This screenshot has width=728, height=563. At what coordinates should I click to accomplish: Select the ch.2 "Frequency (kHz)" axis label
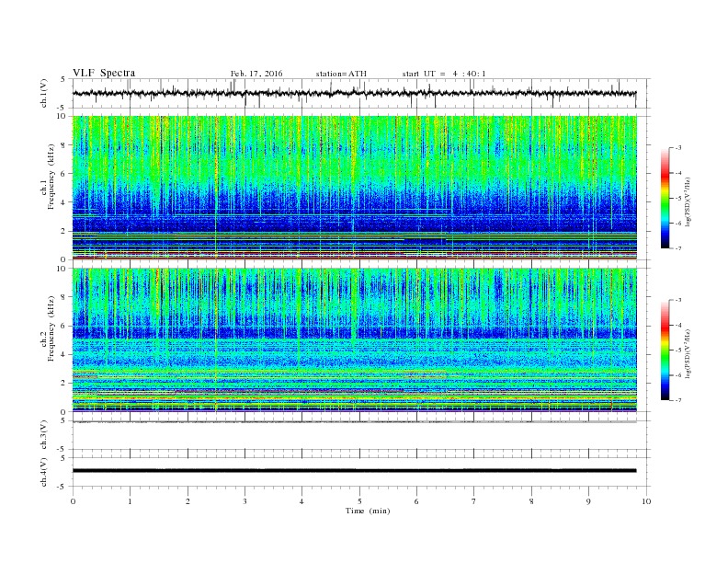point(51,327)
